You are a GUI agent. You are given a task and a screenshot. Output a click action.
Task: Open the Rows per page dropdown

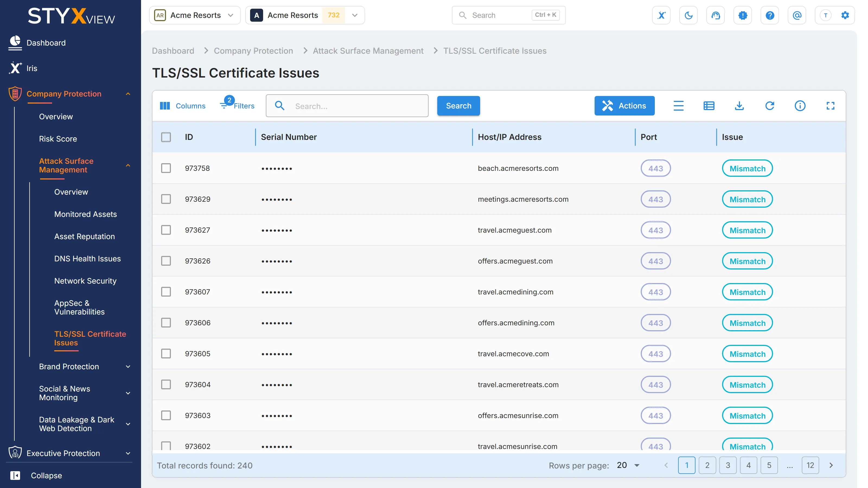point(628,465)
